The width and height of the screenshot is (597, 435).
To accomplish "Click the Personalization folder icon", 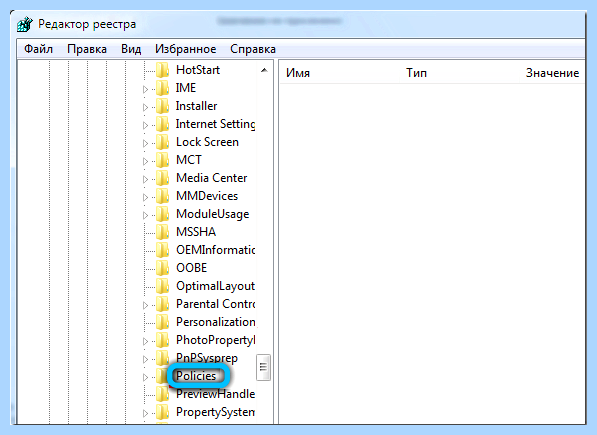I will point(163,322).
